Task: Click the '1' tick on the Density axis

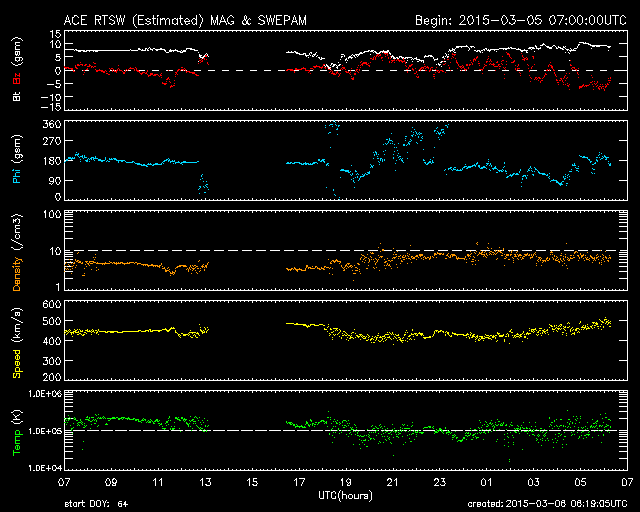Action: pos(58,287)
